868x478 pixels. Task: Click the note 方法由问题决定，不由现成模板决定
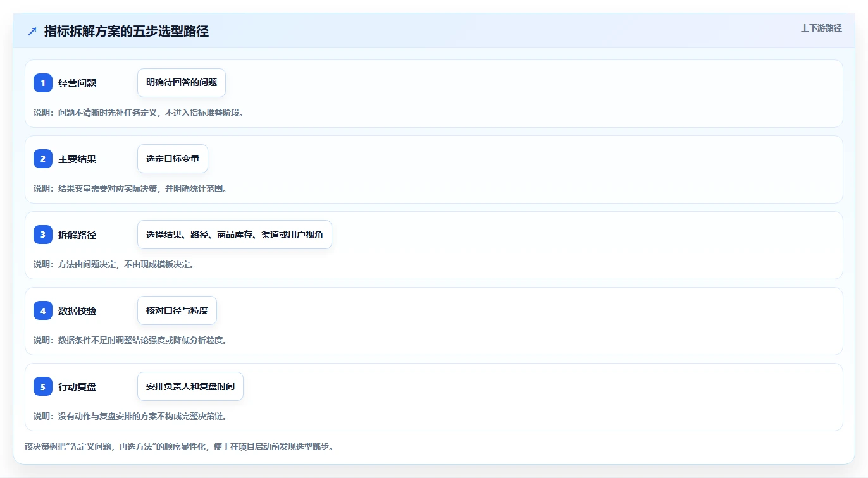pos(126,264)
